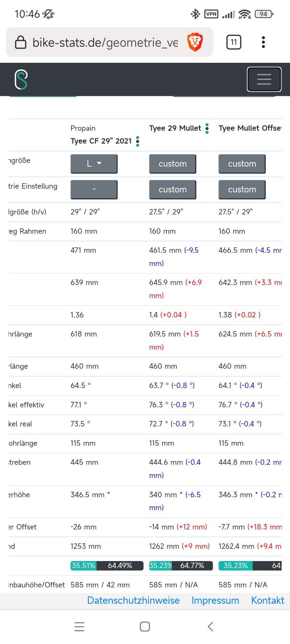Viewport: 290px width, 644px height.
Task: Click the bike-stats logo icon
Action: click(21, 79)
